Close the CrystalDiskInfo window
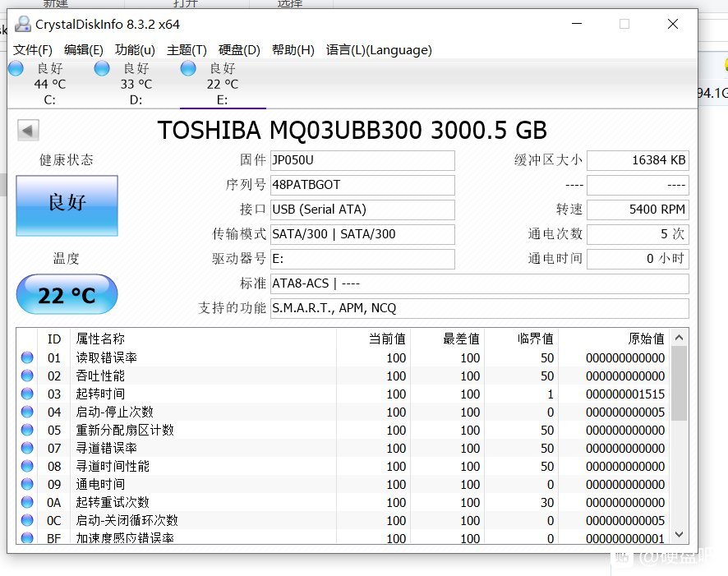728x576 pixels. pyautogui.click(x=673, y=24)
